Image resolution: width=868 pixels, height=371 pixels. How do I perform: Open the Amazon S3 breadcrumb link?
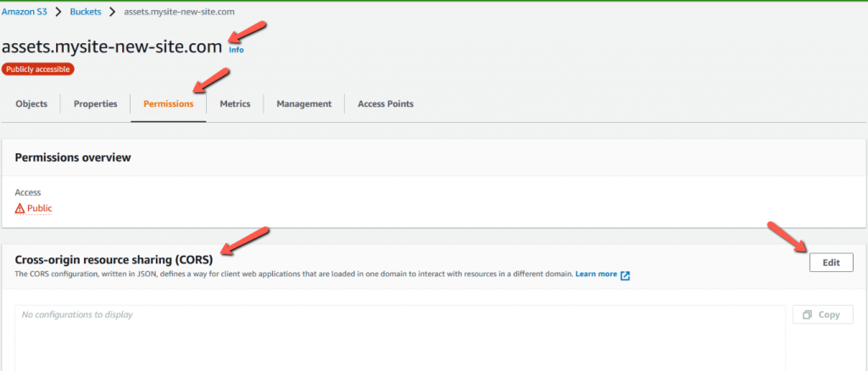click(25, 12)
